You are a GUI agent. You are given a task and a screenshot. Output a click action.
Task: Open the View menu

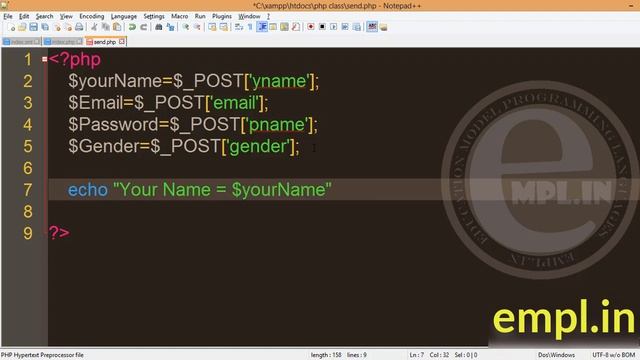coord(66,16)
